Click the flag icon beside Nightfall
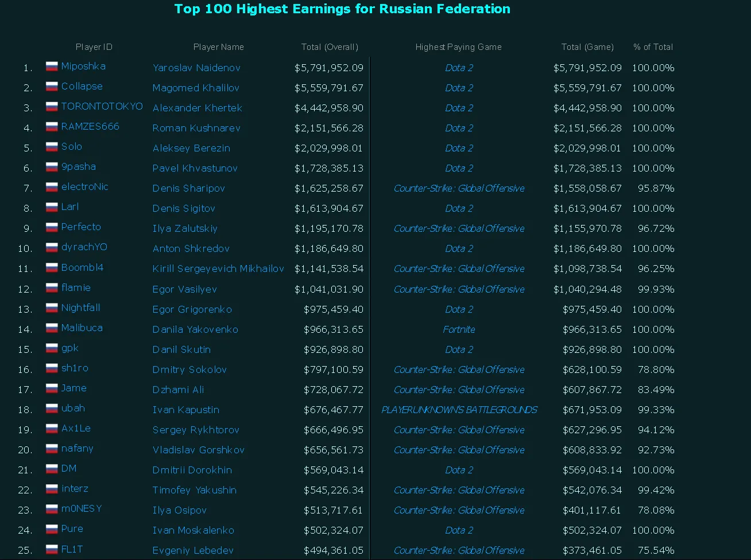Viewport: 751px width, 560px height. tap(52, 308)
